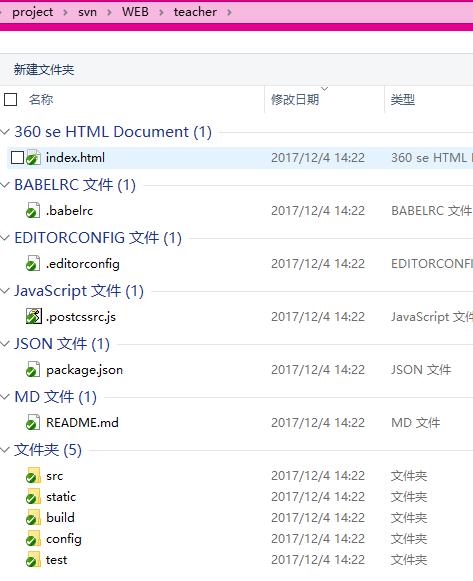This screenshot has width=473, height=581.
Task: Click the EDITORCONFIG 文件 (1) group header
Action: pos(98,238)
